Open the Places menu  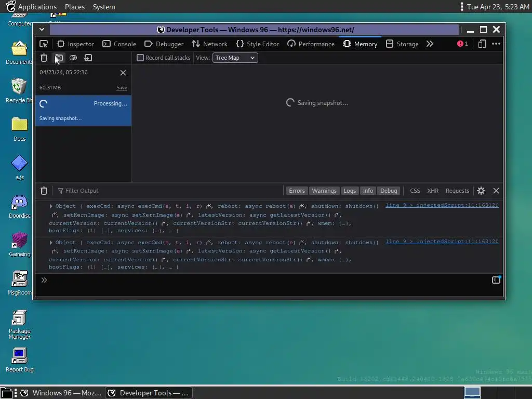click(75, 7)
